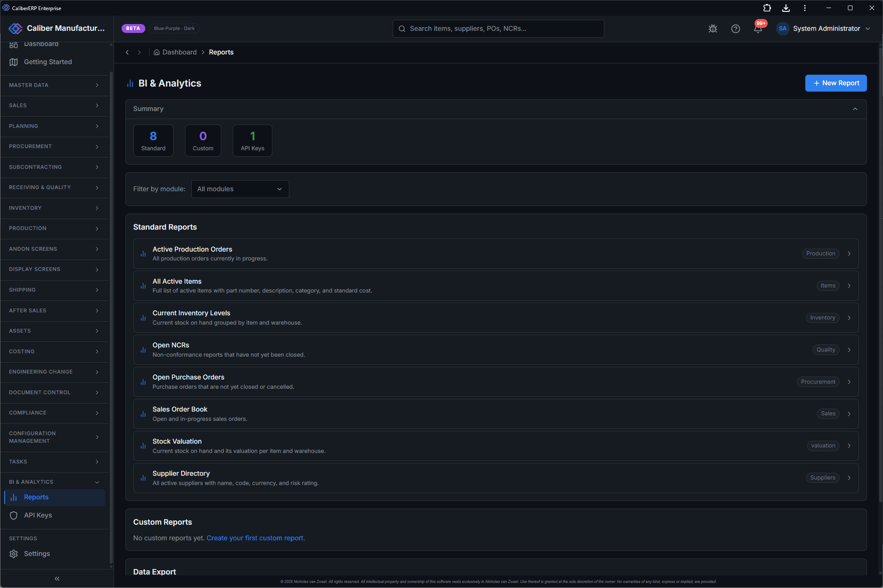Screen dimensions: 883x588
Task: Click Dashboard breadcrumb link
Action: point(179,52)
